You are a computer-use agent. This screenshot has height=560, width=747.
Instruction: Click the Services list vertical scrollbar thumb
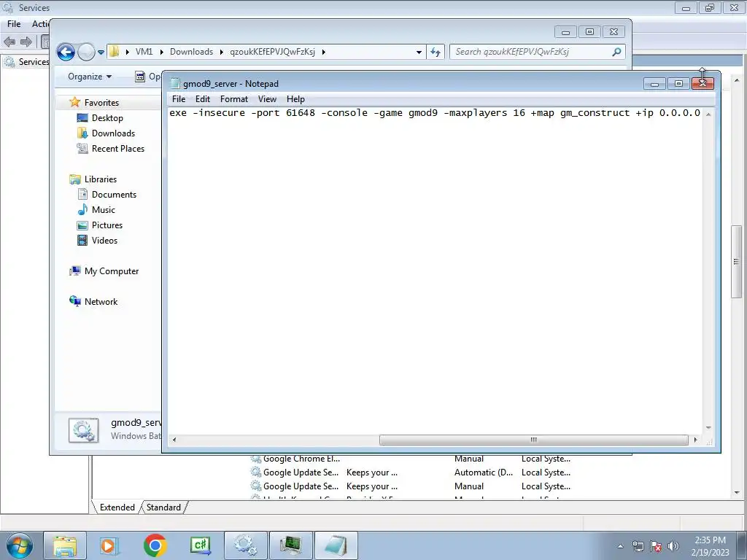click(737, 262)
